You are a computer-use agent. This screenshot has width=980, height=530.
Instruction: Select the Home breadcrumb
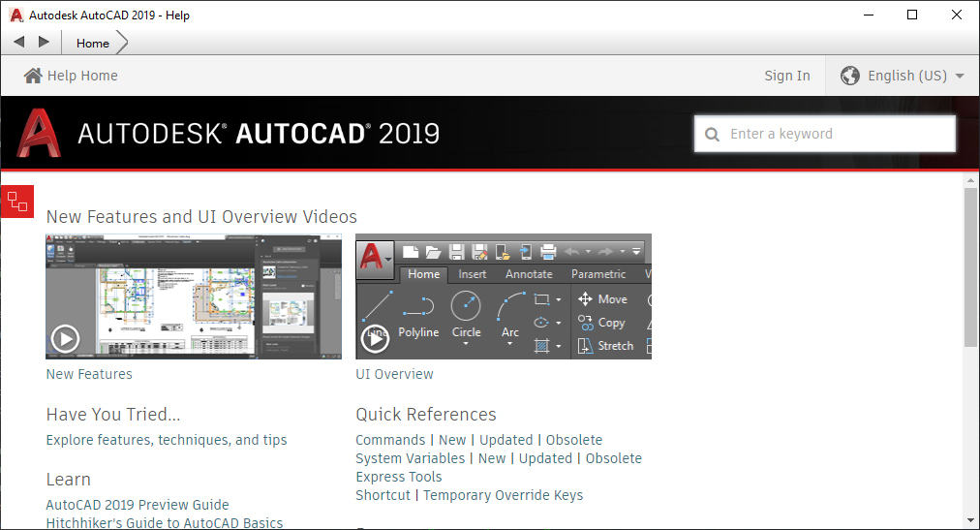[x=93, y=44]
